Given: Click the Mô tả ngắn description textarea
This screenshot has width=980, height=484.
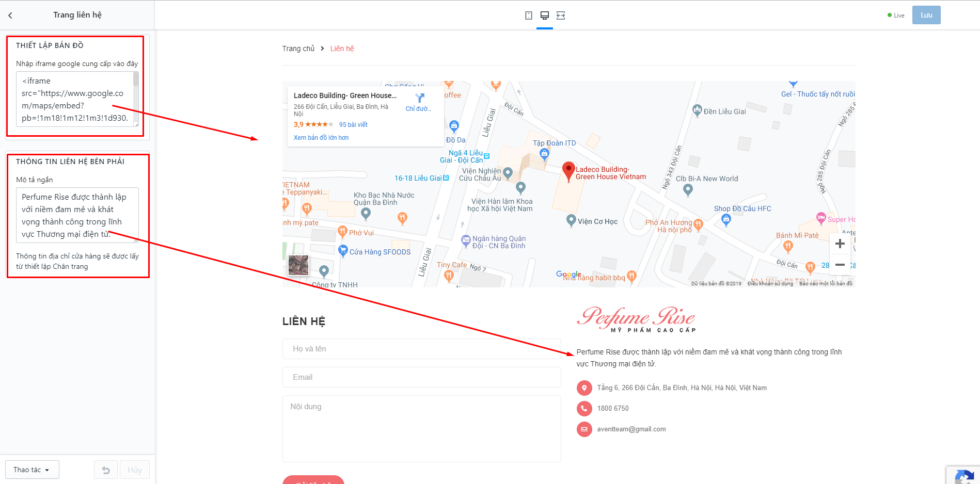Looking at the screenshot, I should coord(77,215).
